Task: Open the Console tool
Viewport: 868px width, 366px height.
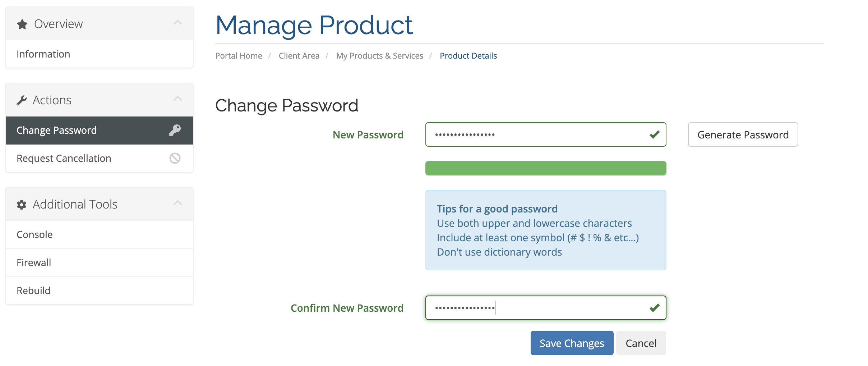Action: tap(35, 235)
